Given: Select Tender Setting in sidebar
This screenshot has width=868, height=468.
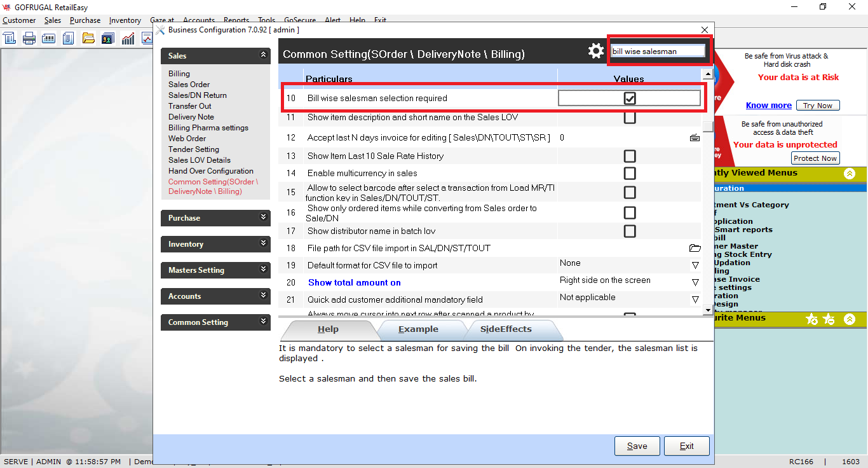Looking at the screenshot, I should click(194, 149).
